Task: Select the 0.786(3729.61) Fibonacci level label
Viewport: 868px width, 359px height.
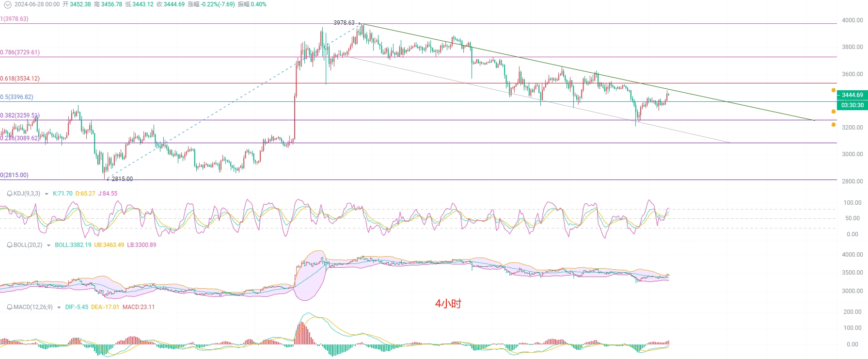Action: [x=20, y=52]
